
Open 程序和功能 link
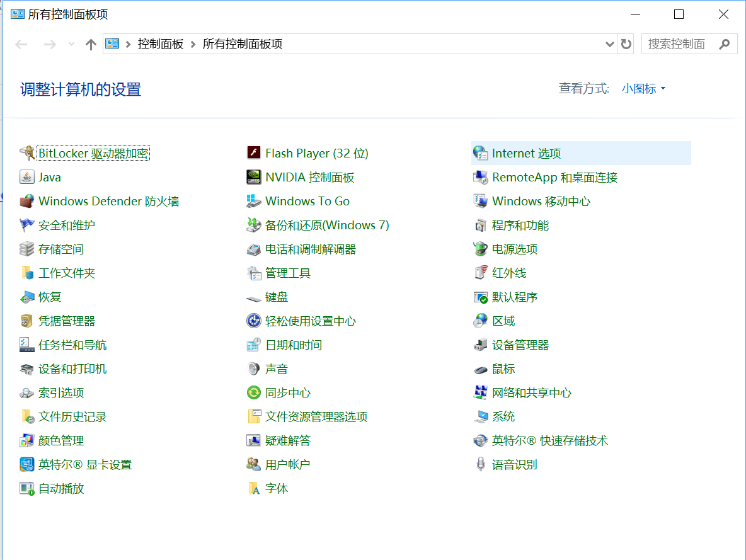[x=520, y=225]
